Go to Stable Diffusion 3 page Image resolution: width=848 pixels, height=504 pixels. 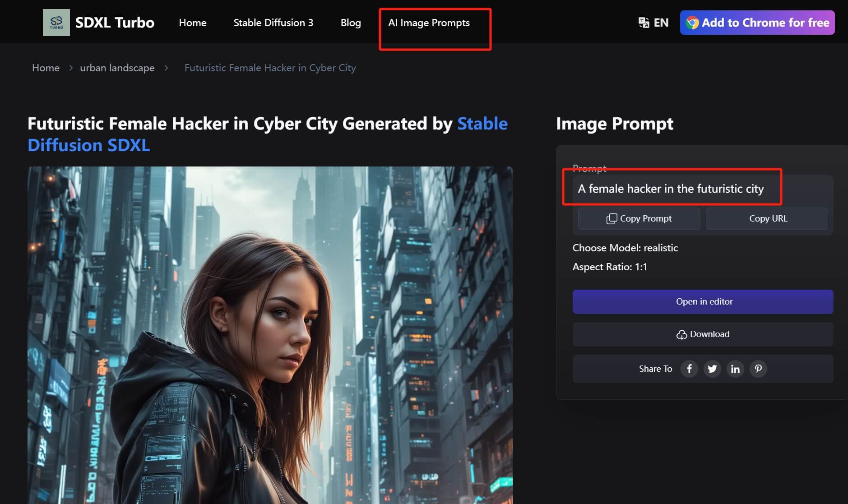(x=273, y=23)
